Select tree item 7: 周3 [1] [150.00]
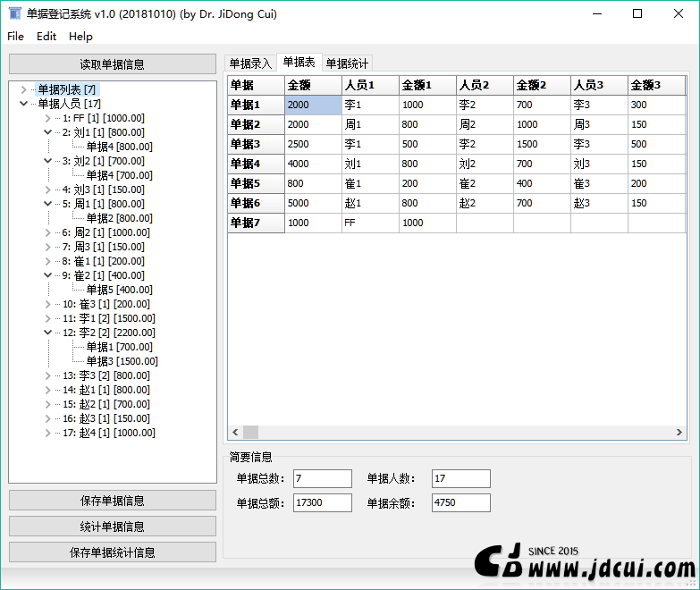Image resolution: width=700 pixels, height=590 pixels. (104, 247)
